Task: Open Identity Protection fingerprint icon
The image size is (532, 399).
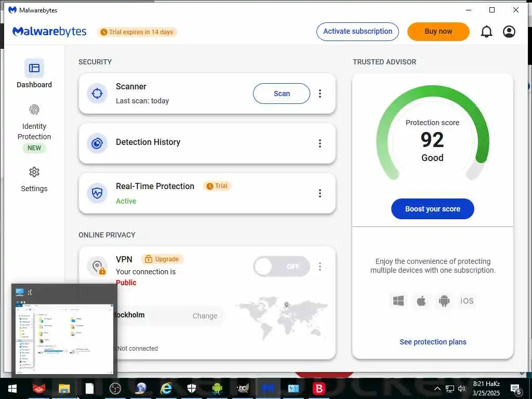Action: (34, 110)
